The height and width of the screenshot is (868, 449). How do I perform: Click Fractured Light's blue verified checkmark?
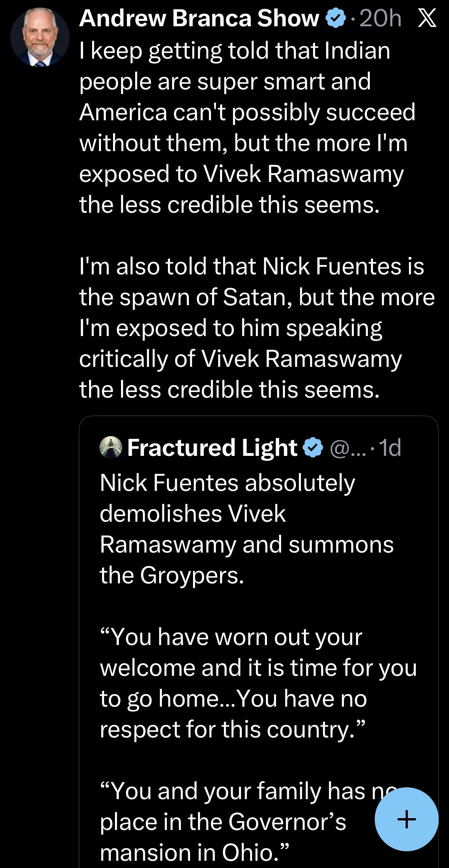(x=313, y=448)
